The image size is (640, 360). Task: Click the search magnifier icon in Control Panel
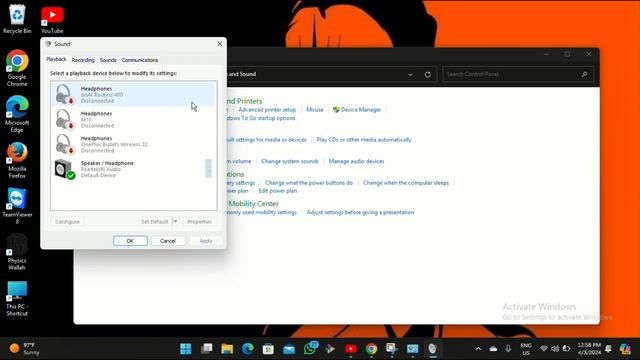tap(584, 74)
